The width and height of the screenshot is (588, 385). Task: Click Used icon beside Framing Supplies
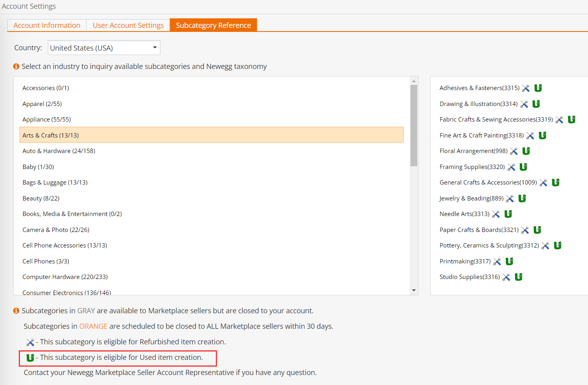pyautogui.click(x=523, y=167)
